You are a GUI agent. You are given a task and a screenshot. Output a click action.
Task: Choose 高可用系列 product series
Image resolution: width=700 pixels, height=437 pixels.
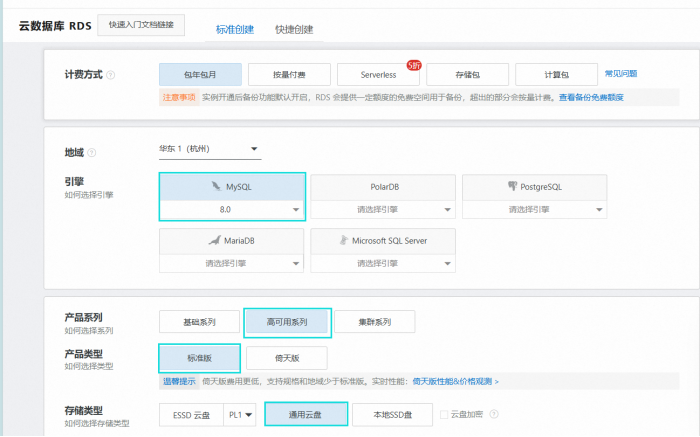pos(287,322)
